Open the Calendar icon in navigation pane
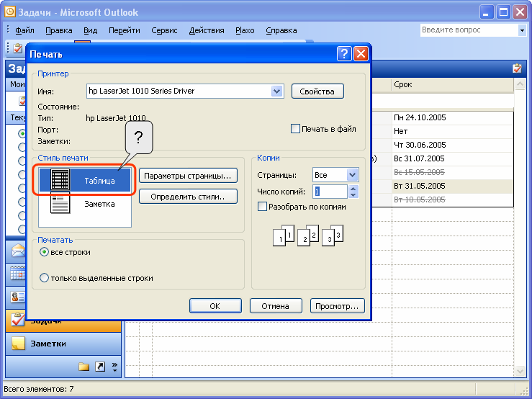 (x=18, y=273)
